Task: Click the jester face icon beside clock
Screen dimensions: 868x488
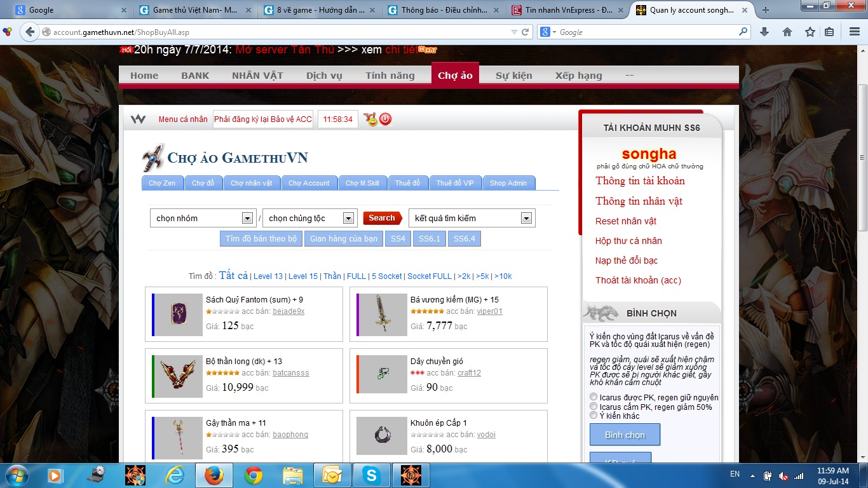Action: [x=370, y=119]
